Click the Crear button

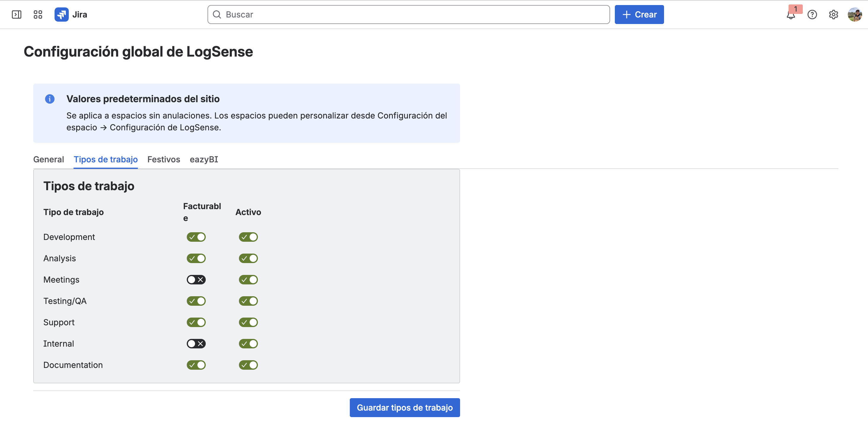(639, 15)
